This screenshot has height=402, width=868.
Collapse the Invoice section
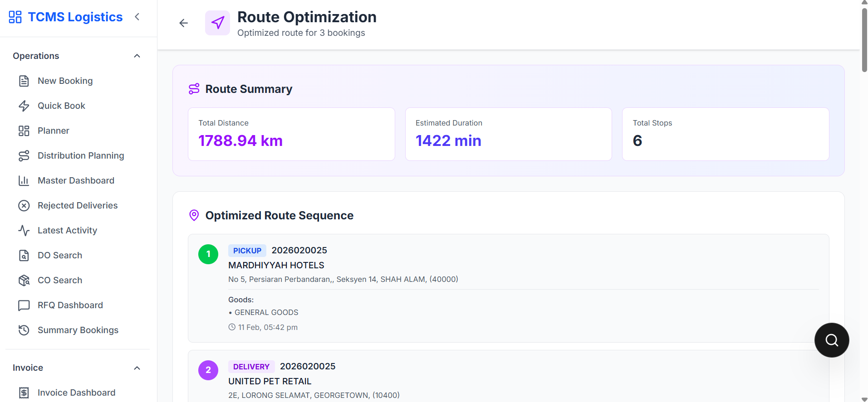coord(137,368)
